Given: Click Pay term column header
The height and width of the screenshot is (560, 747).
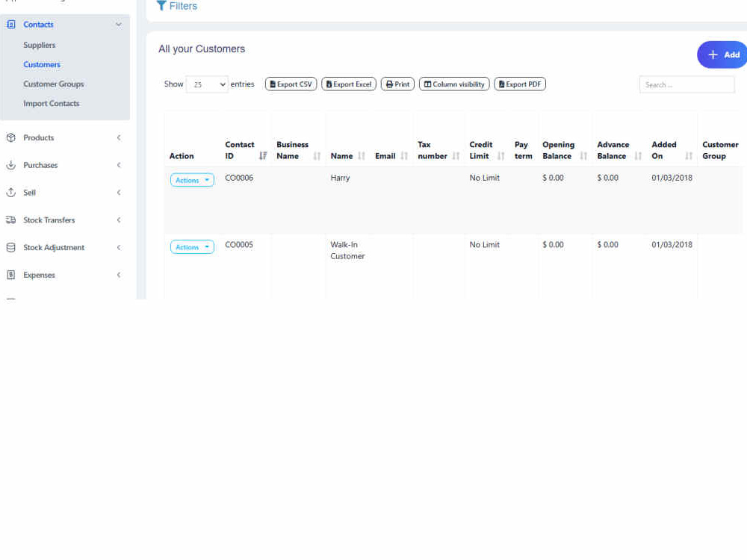Looking at the screenshot, I should tap(524, 150).
